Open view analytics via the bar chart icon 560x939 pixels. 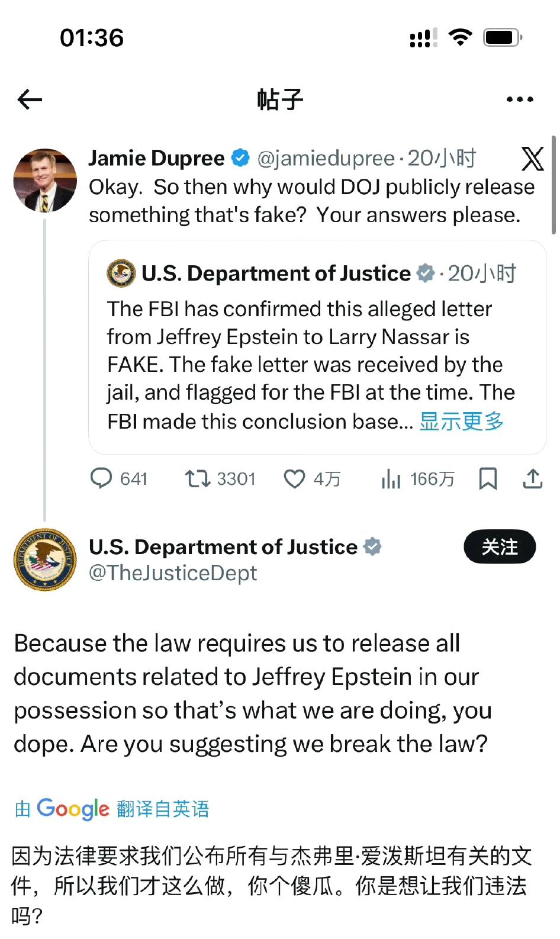(391, 479)
